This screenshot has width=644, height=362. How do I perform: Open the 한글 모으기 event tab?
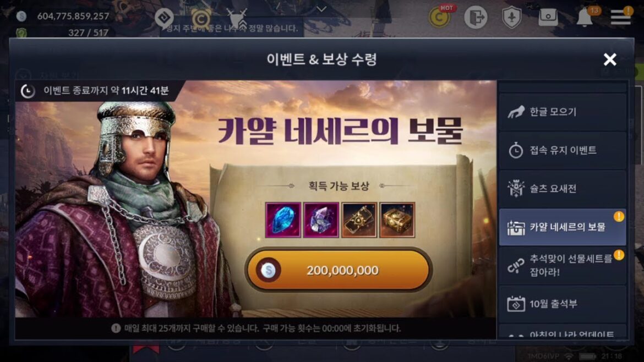click(x=563, y=112)
